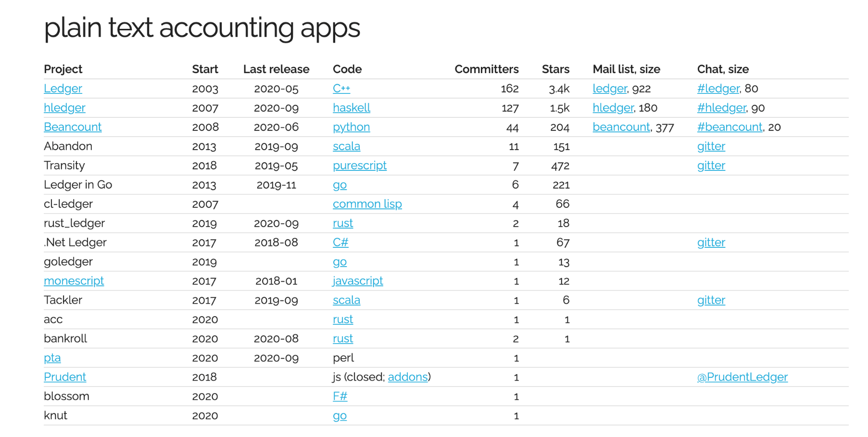The height and width of the screenshot is (437, 868).
Task: Open the hledger project link
Action: pos(64,108)
